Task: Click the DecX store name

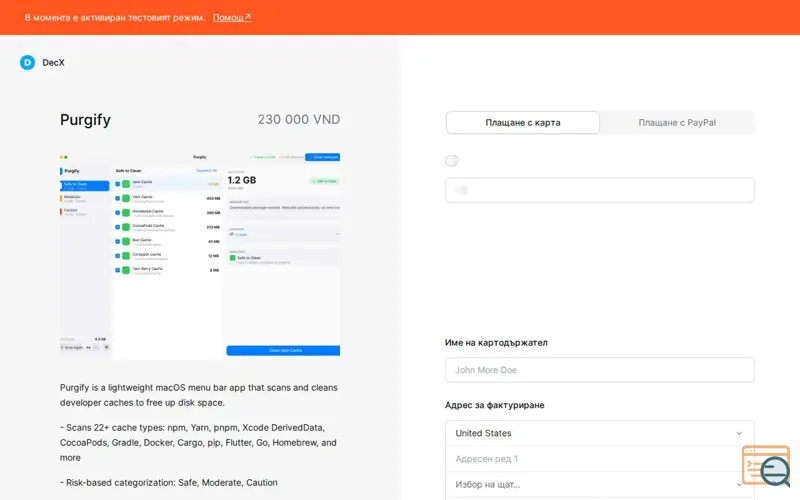Action: (53, 62)
